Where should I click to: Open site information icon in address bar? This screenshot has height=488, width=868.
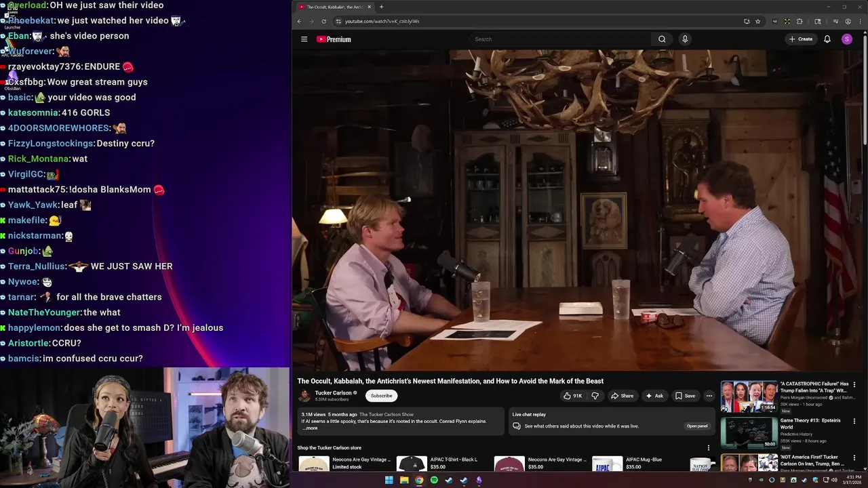pyautogui.click(x=338, y=21)
